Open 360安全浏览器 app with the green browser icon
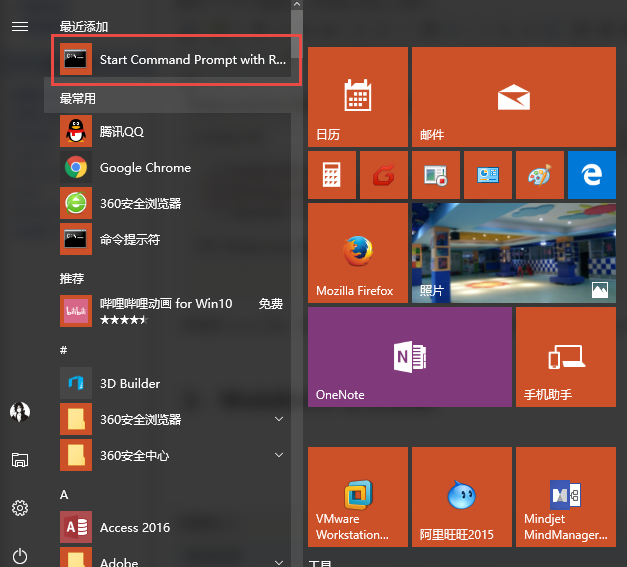The width and height of the screenshot is (627, 567). pos(175,203)
